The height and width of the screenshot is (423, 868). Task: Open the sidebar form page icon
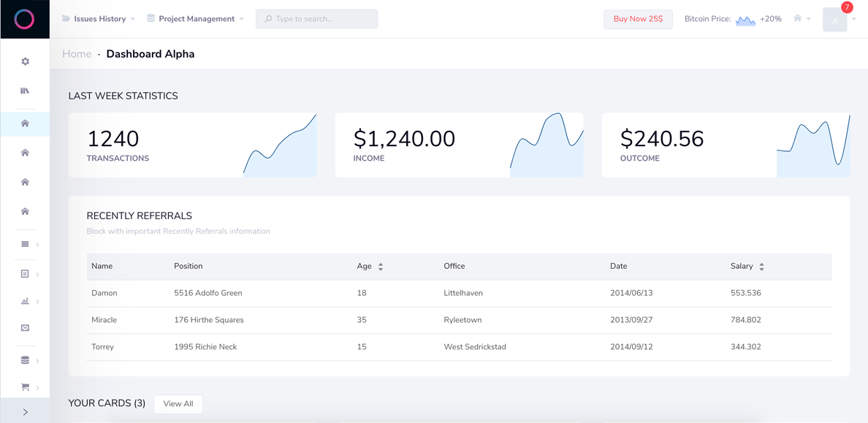point(25,273)
